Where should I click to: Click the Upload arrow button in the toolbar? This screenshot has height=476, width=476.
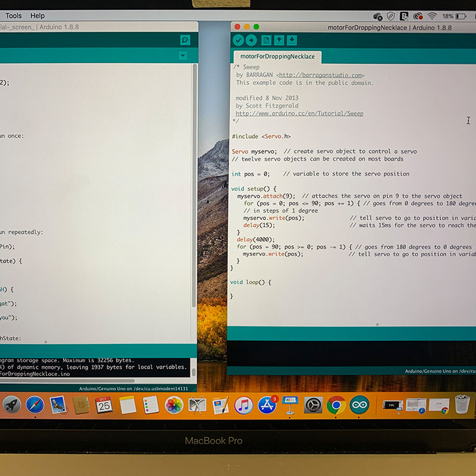click(x=251, y=40)
